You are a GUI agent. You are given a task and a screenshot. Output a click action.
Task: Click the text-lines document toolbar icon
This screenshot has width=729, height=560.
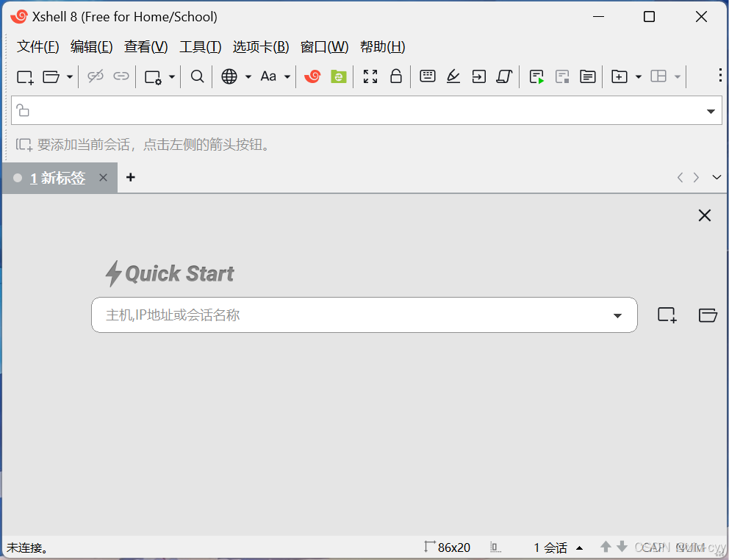click(x=588, y=76)
